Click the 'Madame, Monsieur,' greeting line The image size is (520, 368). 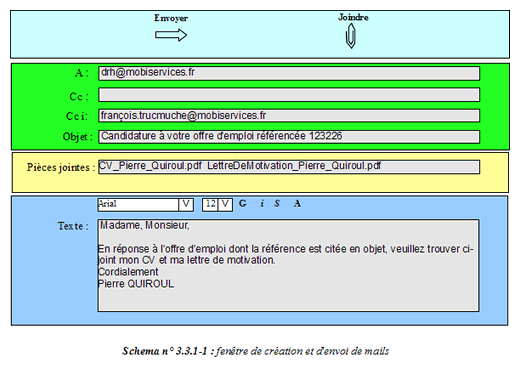pos(145,225)
